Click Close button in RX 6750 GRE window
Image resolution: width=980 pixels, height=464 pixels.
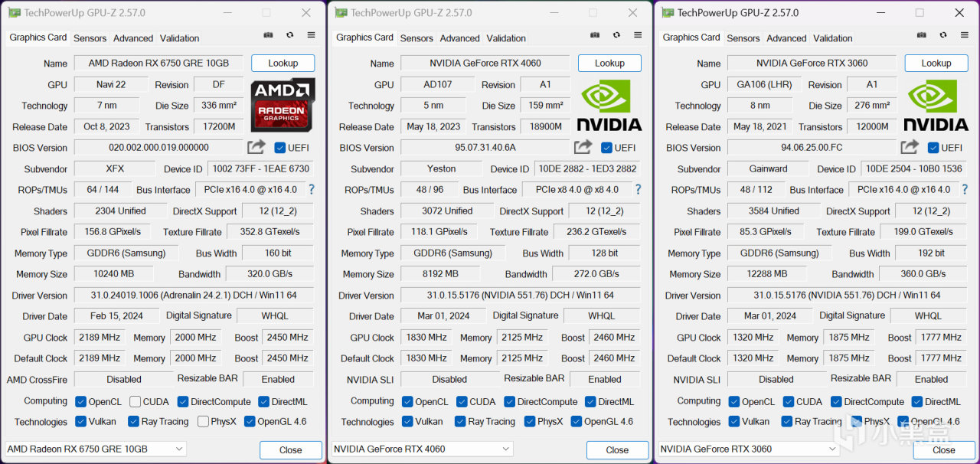point(290,450)
